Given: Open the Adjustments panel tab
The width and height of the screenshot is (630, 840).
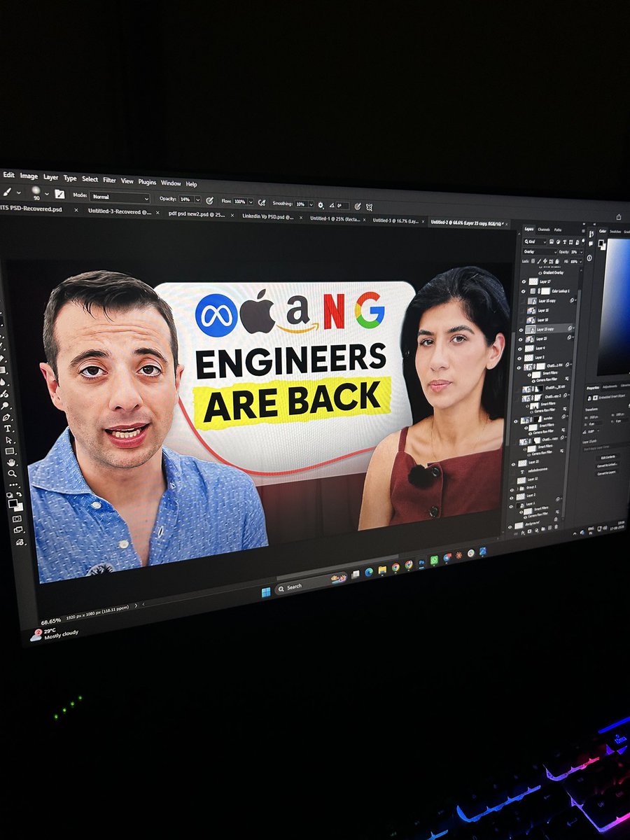Looking at the screenshot, I should coord(609,387).
